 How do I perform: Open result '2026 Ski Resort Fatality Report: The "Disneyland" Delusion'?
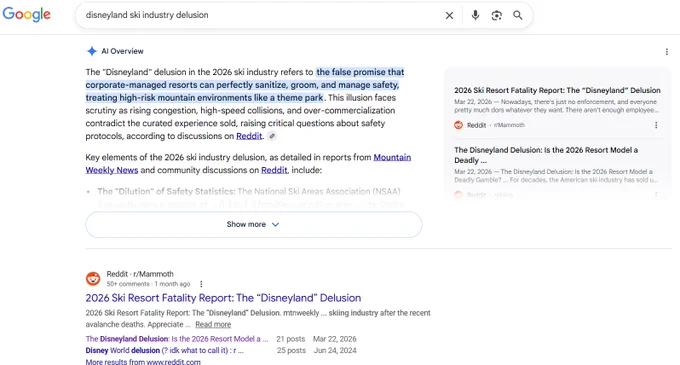point(223,298)
